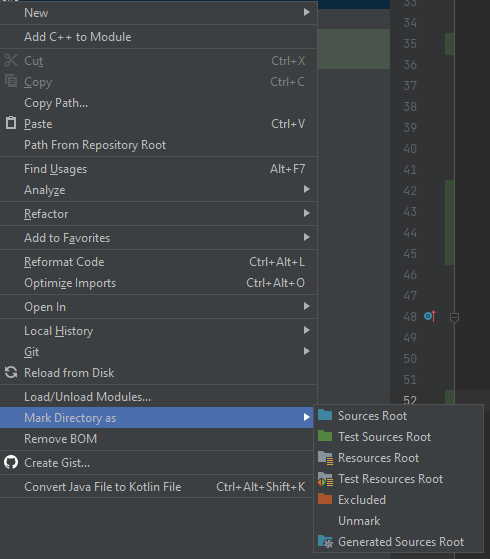Collapse the code fold marker at line 48
Viewport: 490px width, 559px height.
(454, 317)
